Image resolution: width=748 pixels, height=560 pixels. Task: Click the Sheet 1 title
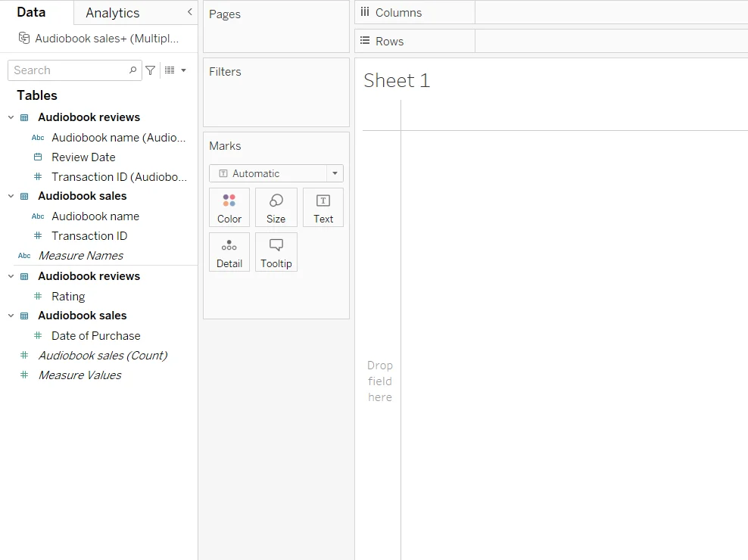point(397,81)
